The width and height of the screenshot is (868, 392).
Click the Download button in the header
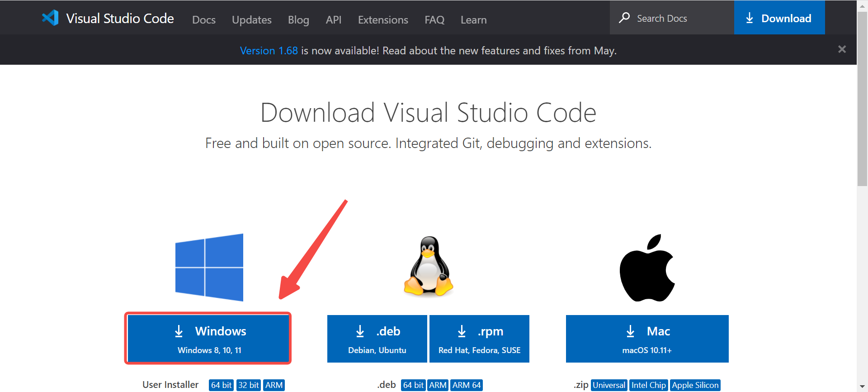(x=779, y=18)
